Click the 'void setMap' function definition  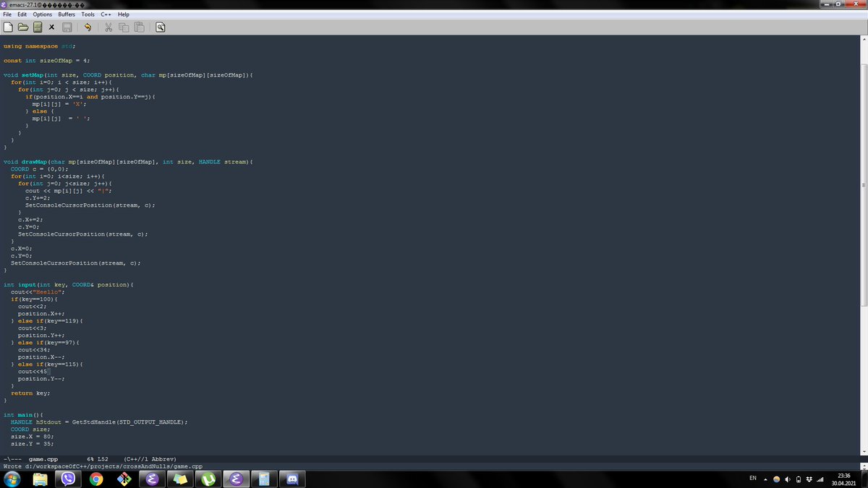point(128,75)
